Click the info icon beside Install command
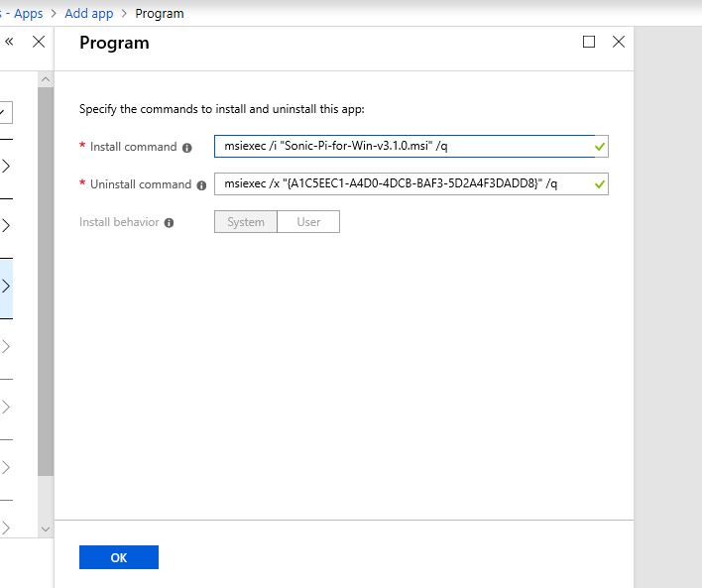702x588 pixels. point(186,147)
